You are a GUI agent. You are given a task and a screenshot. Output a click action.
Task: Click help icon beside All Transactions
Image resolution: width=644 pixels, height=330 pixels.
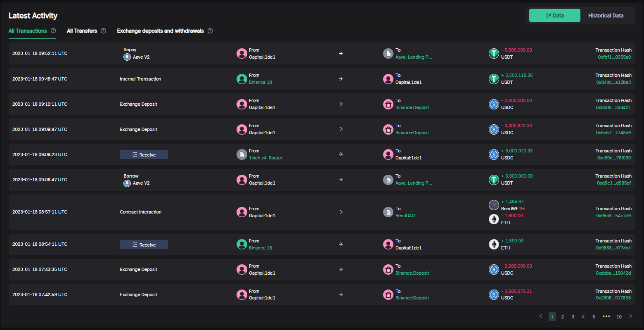pyautogui.click(x=53, y=31)
